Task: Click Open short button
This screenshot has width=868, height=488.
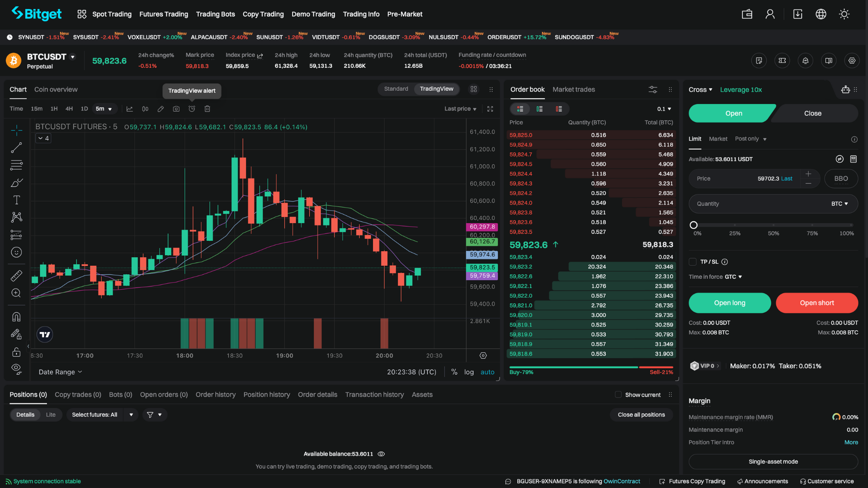Action: click(816, 303)
